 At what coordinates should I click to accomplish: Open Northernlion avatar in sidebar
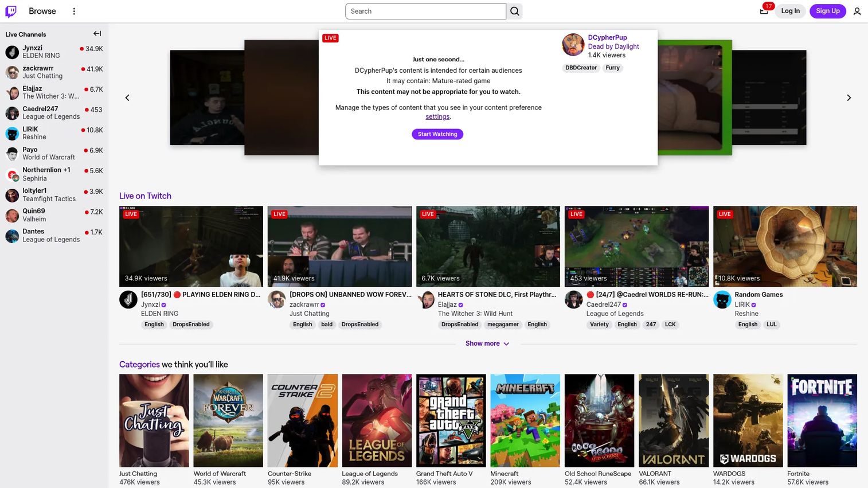point(12,174)
